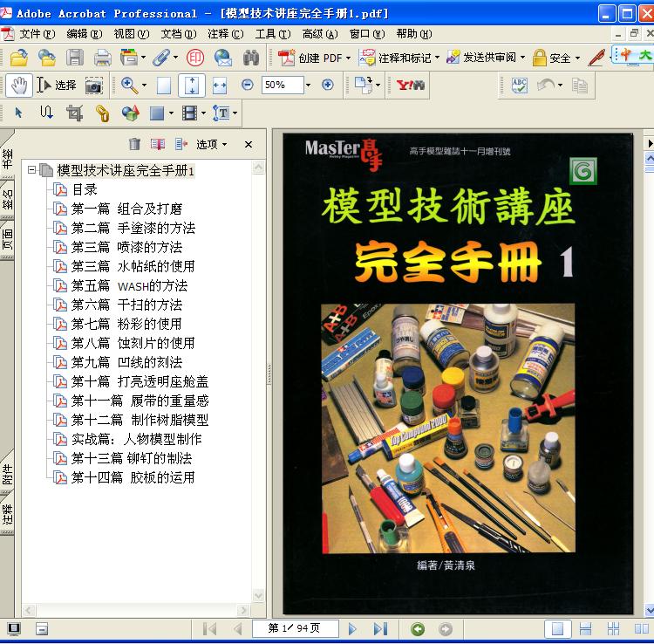Click the Fit Page icon
Viewport: 654px width, 644px height.
point(192,86)
